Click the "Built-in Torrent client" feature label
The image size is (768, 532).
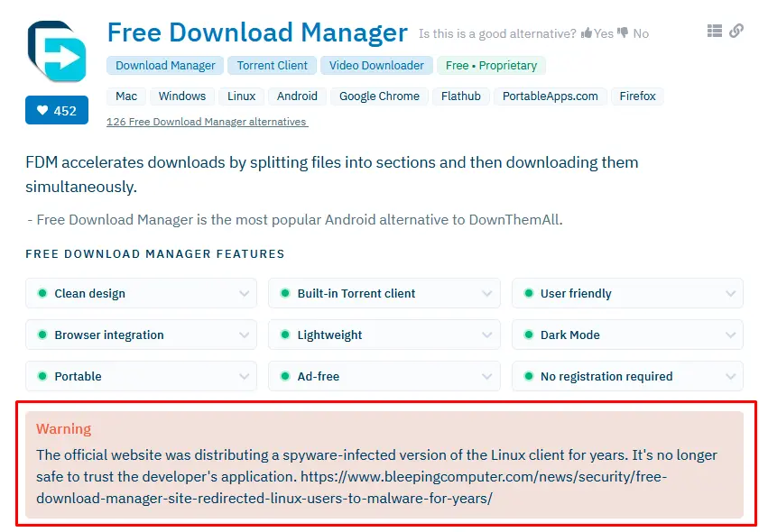pos(356,294)
